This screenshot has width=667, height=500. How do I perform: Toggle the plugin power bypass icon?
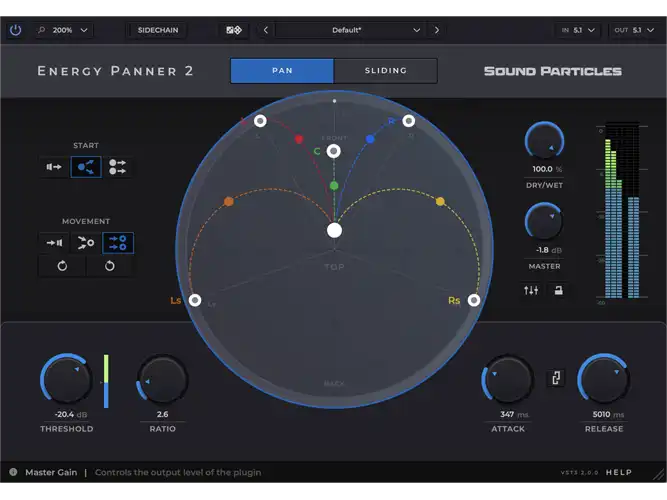tap(15, 30)
